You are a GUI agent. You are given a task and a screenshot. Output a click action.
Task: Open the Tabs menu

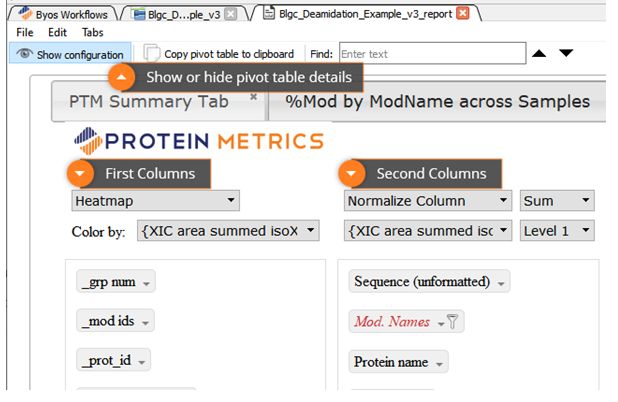pos(93,32)
